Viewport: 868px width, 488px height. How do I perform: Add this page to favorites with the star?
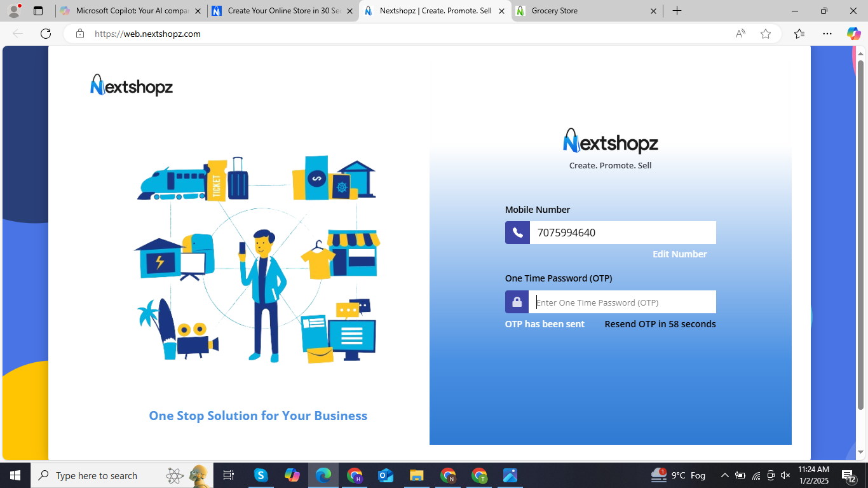(766, 34)
